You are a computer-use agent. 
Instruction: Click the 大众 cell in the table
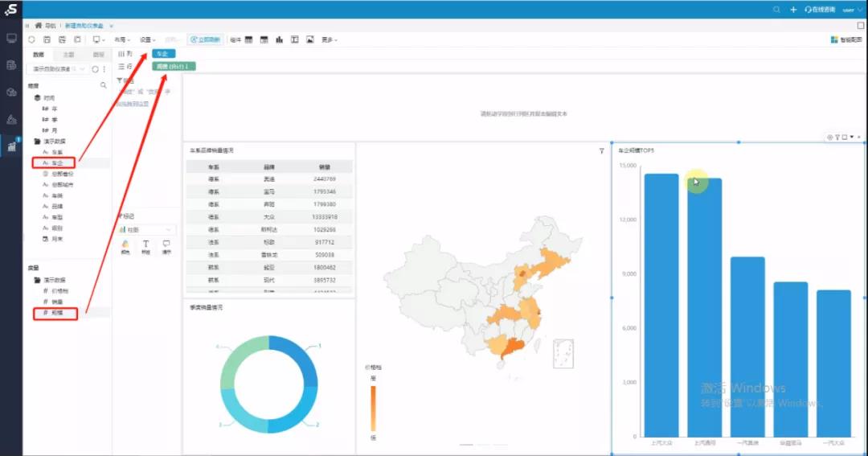tap(269, 216)
